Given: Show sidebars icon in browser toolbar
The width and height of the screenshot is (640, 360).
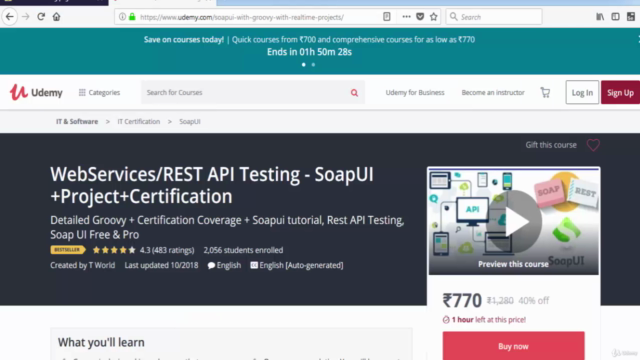Looking at the screenshot, I should tap(616, 17).
